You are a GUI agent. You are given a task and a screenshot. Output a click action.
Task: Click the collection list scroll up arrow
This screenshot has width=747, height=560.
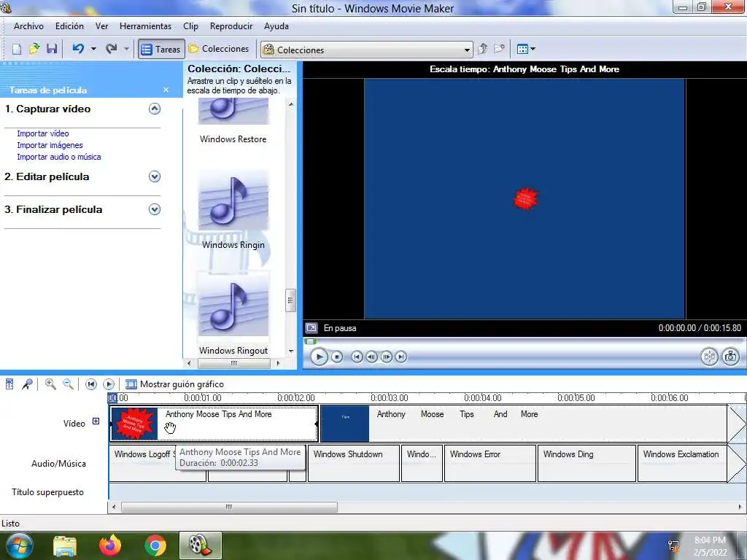coord(290,104)
